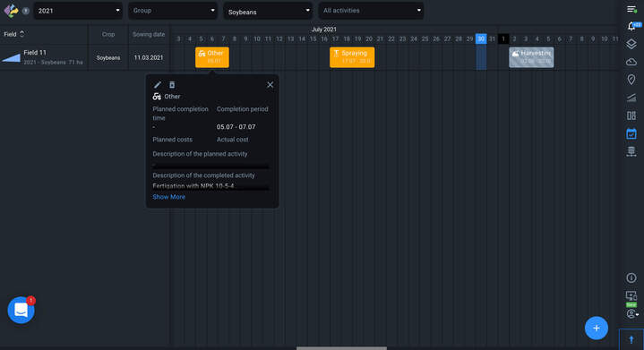Select the Harvesting activity bar
Image resolution: width=644 pixels, height=350 pixels.
[x=531, y=57]
